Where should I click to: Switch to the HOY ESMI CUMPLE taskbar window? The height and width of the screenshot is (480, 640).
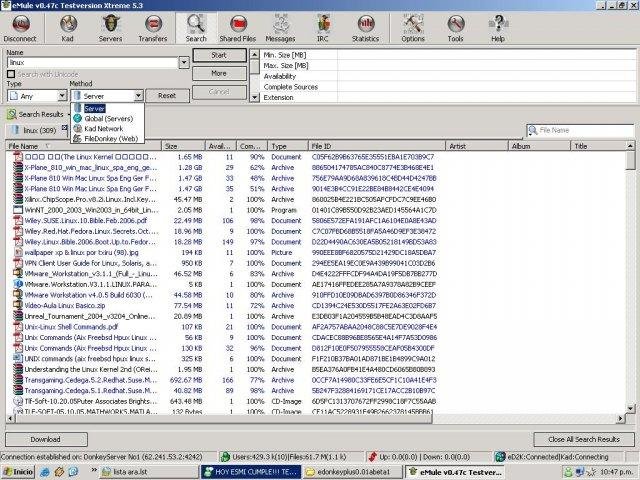251,472
